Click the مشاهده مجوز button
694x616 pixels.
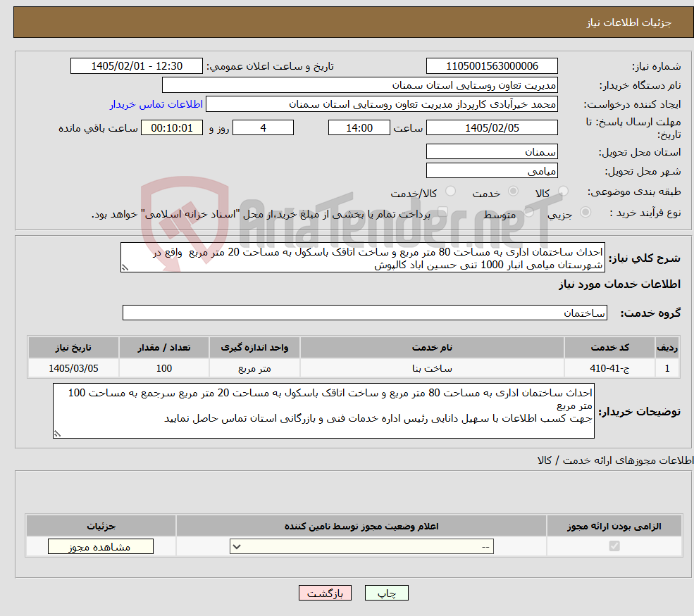pos(101,546)
